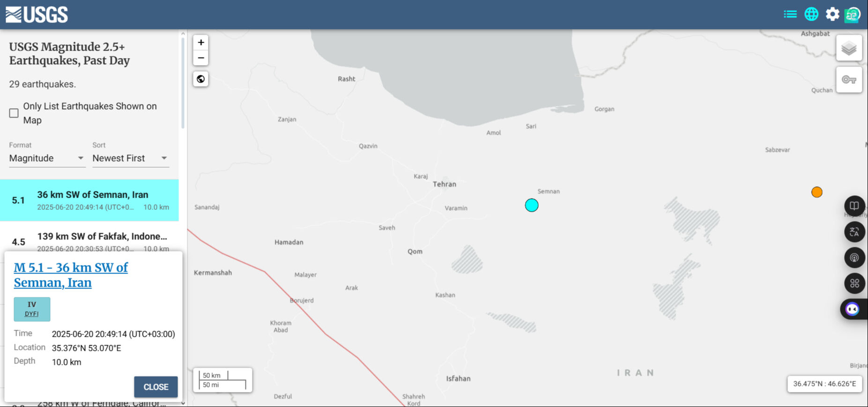Click the Qazvin city label
This screenshot has width=868, height=407.
coord(368,146)
